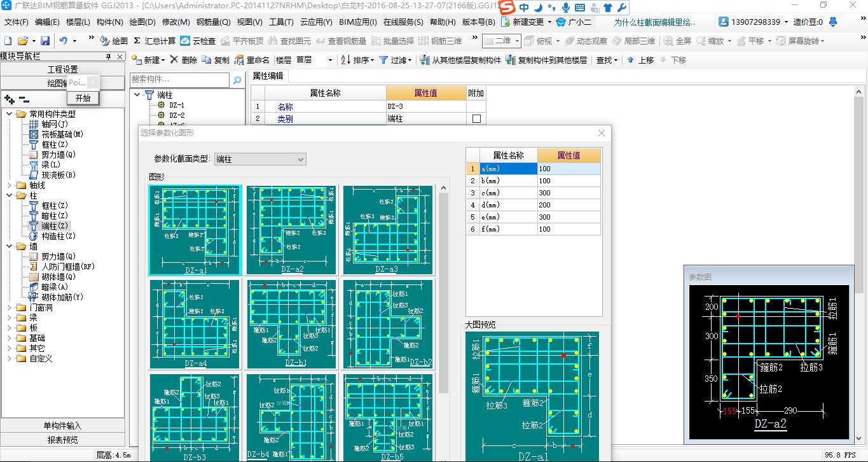Collapse the 常用构件类型 tree node

pyautogui.click(x=10, y=114)
